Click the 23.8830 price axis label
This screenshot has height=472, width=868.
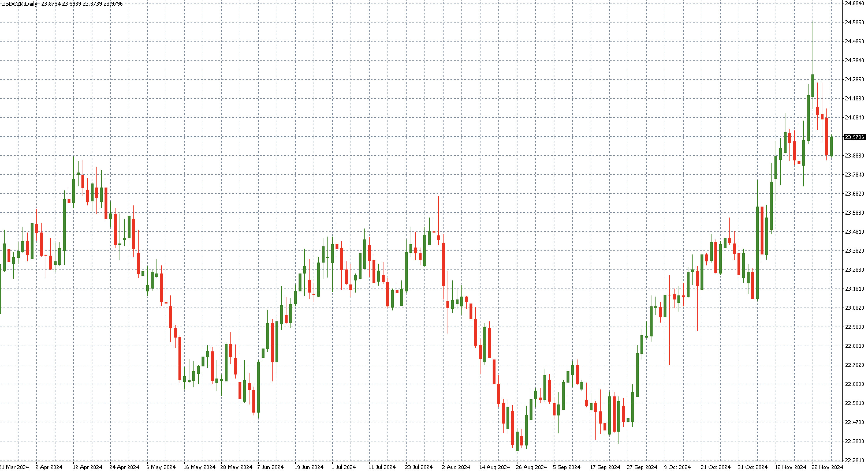click(x=854, y=156)
